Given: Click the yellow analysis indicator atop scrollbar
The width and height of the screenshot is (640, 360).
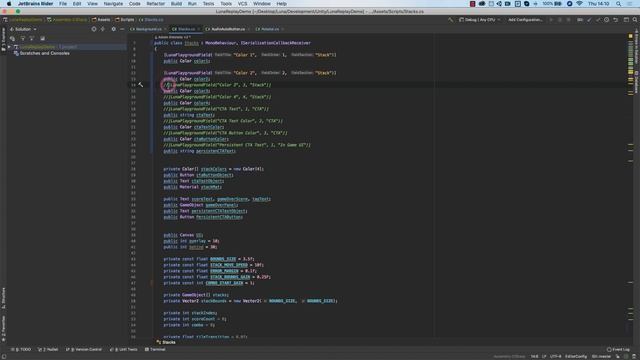Looking at the screenshot, I should (631, 36).
